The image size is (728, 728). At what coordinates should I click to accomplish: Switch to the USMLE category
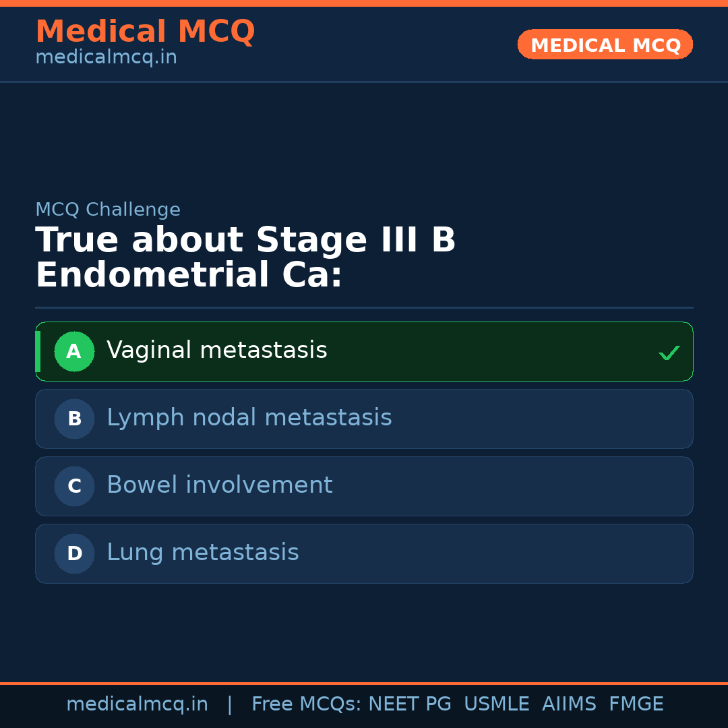[x=497, y=704]
